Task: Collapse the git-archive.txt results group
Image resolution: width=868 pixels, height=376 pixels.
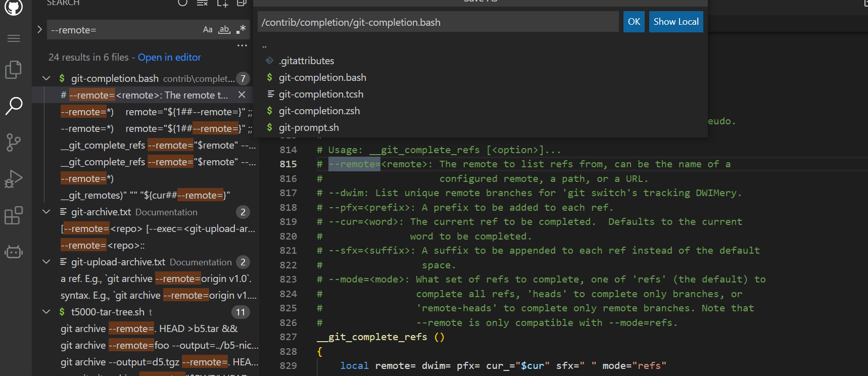Action: click(46, 212)
